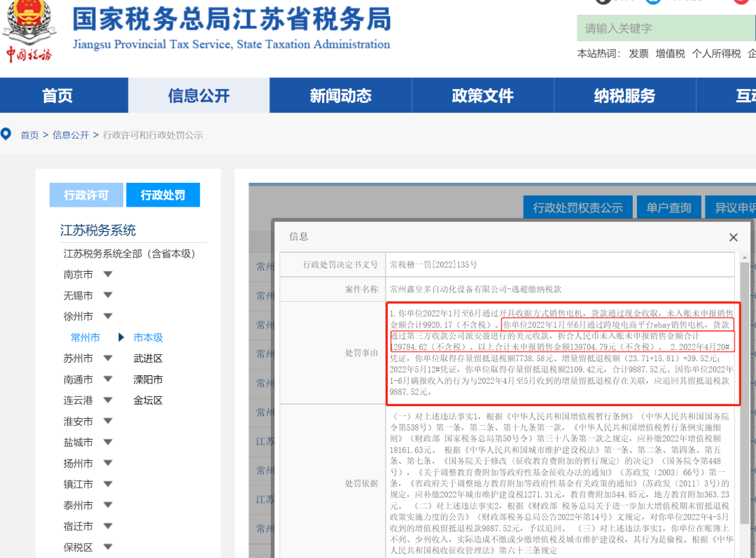Expand the 南京市 arrow
Viewport: 756px width, 558px height.
(x=108, y=274)
